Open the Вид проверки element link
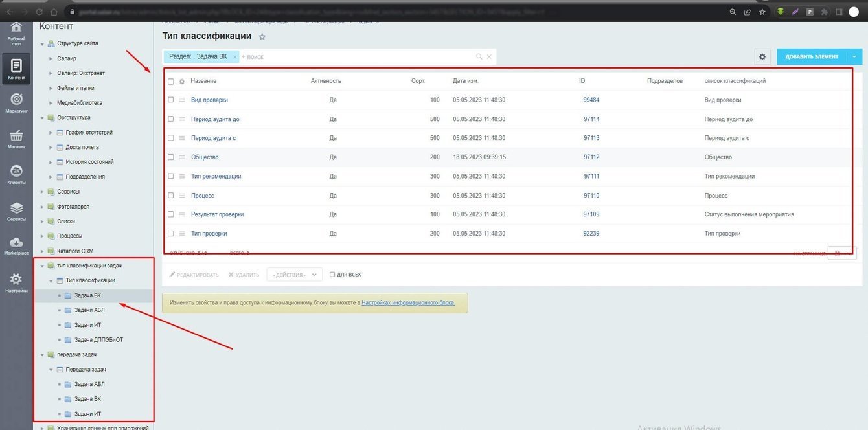 (209, 100)
